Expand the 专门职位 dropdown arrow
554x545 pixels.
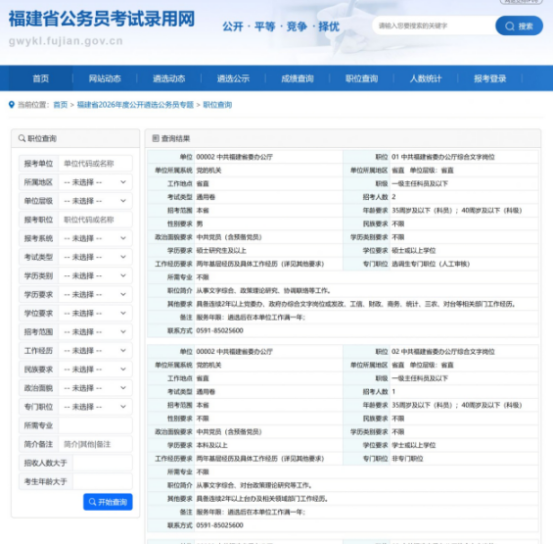(123, 407)
